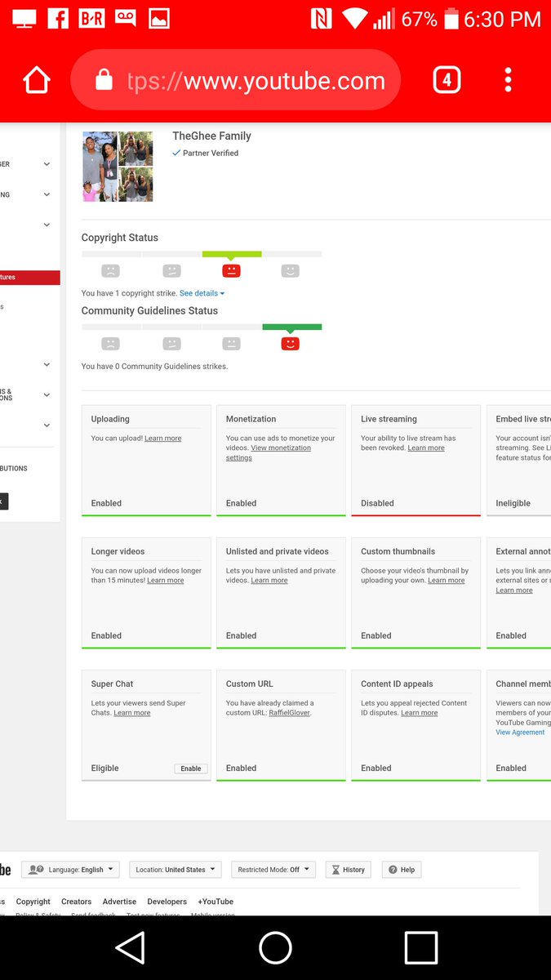Screen dimensions: 551x980
Task: Tap the browser home icon
Action: pos(37,80)
